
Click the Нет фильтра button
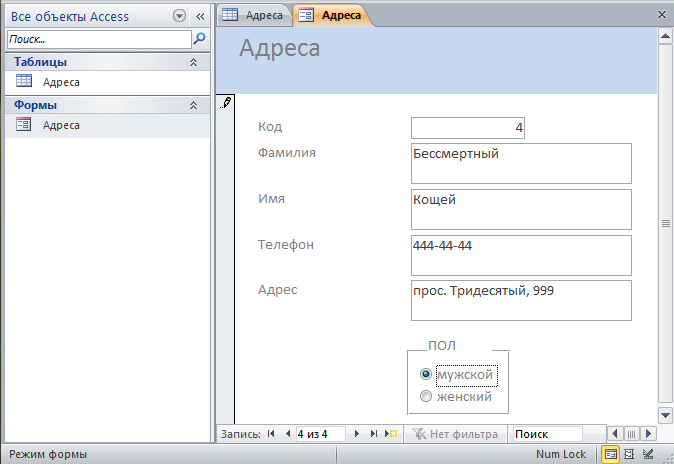point(454,434)
